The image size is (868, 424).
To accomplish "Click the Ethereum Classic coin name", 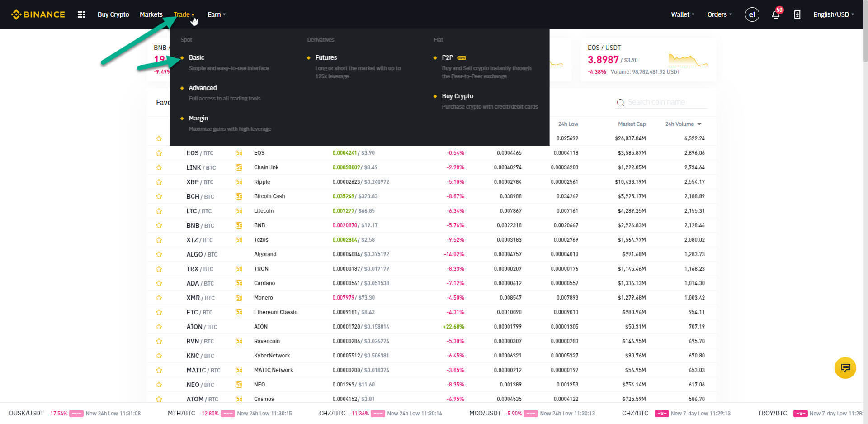I will point(275,312).
